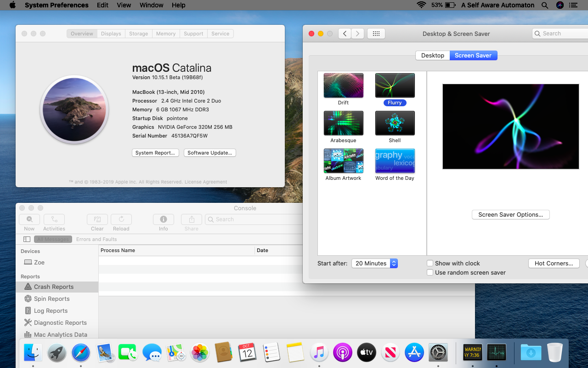Launch Launchpad from the Dock
The height and width of the screenshot is (368, 588).
(x=57, y=353)
